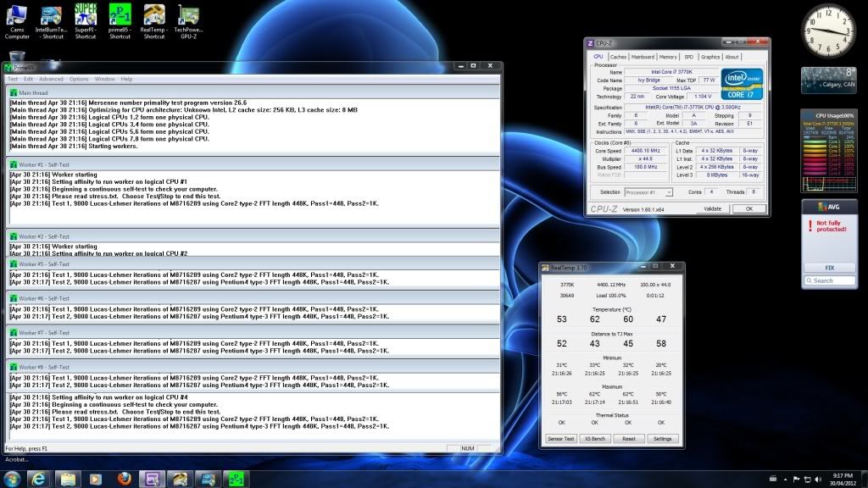
Task: Switch to the Caches tab in CPU-Z
Action: pos(618,57)
